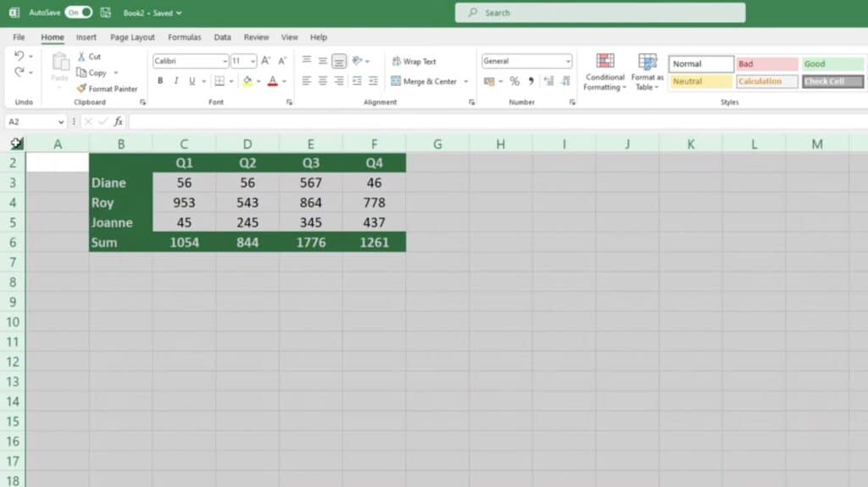The image size is (868, 487).
Task: Click into the Search box
Action: [600, 13]
